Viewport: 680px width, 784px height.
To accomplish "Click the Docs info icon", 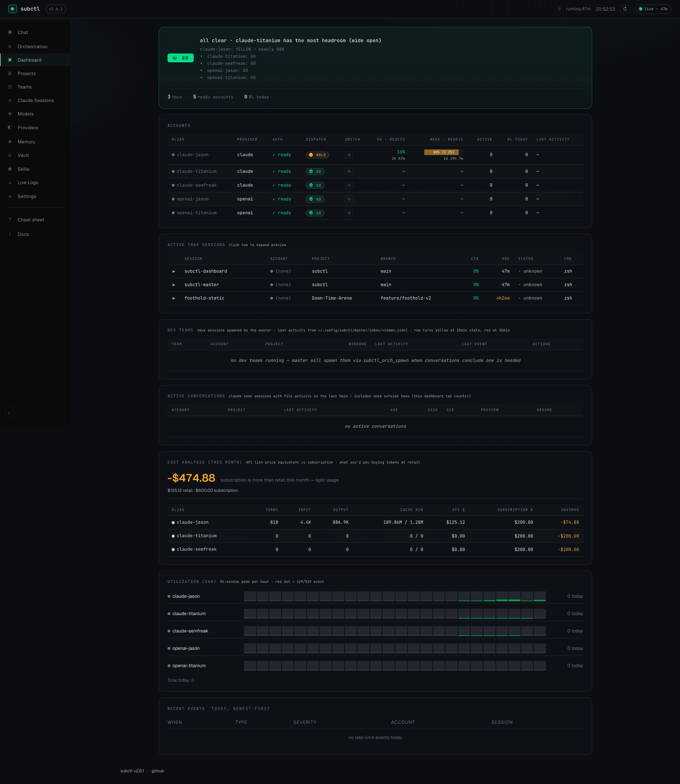I will click(x=10, y=234).
